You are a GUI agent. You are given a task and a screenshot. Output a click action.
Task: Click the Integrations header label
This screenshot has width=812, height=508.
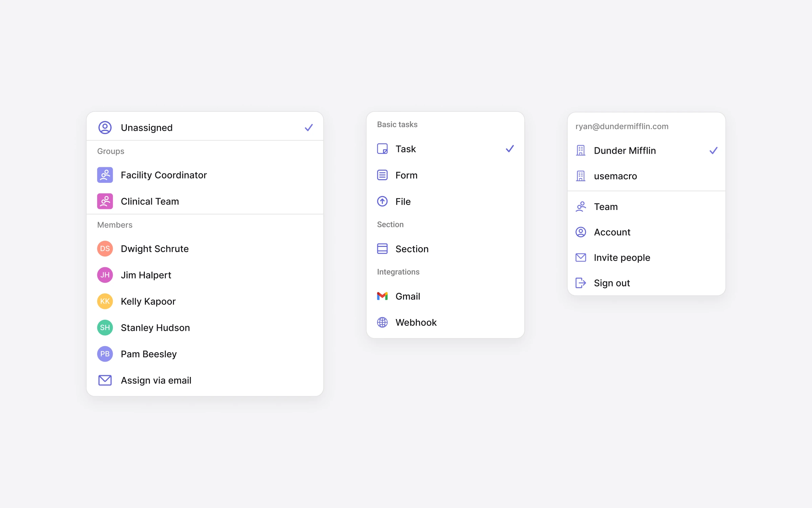pyautogui.click(x=398, y=272)
